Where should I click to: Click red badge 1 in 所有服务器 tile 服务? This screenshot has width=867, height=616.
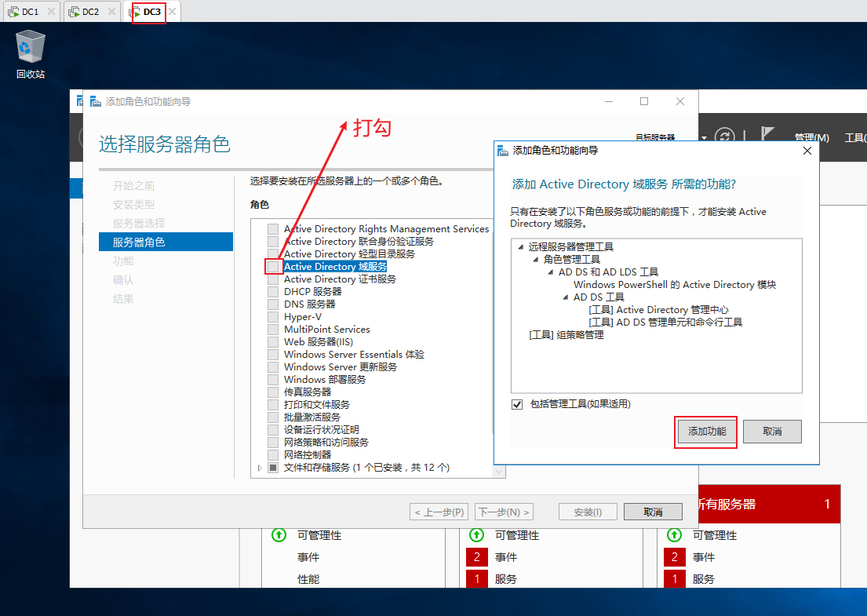(675, 579)
